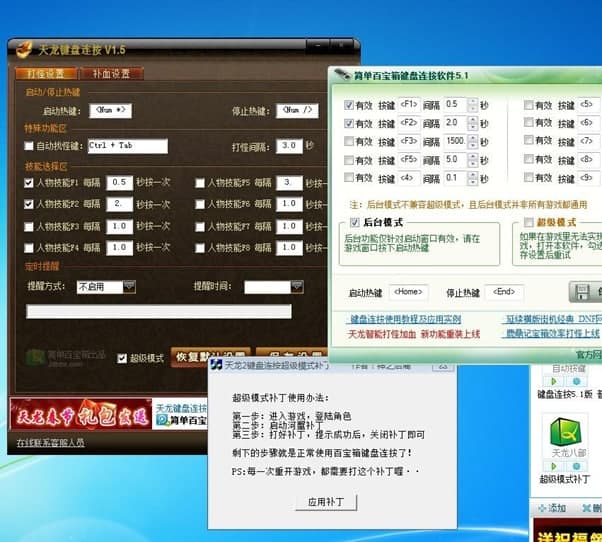Click blue circle icon under 天龙八部 cube

click(576, 466)
